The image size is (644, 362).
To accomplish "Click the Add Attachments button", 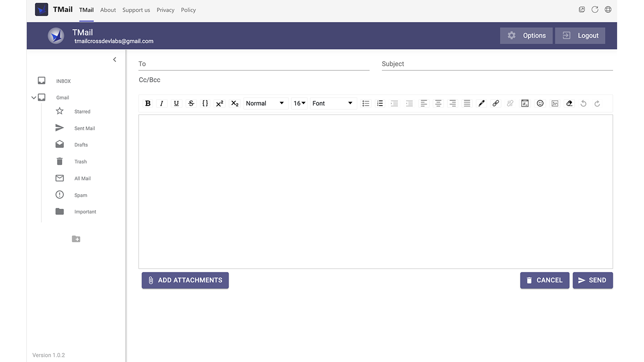I will coord(185,280).
